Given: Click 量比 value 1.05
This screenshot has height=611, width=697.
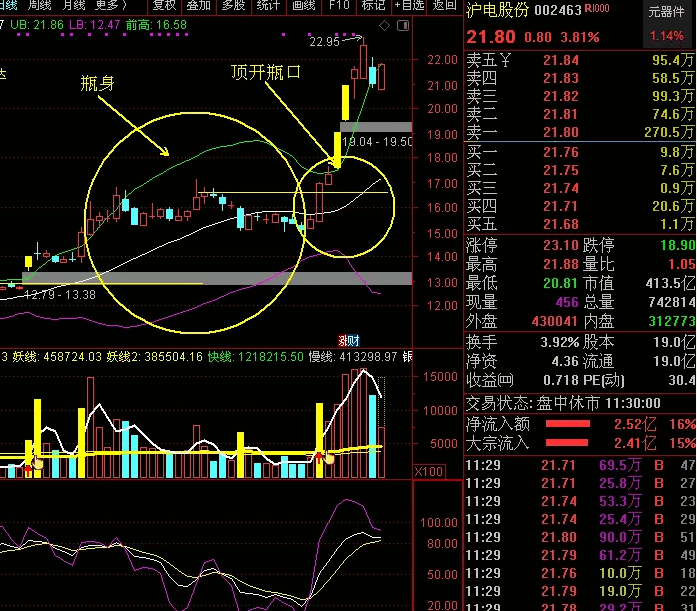Looking at the screenshot, I should (x=682, y=265).
